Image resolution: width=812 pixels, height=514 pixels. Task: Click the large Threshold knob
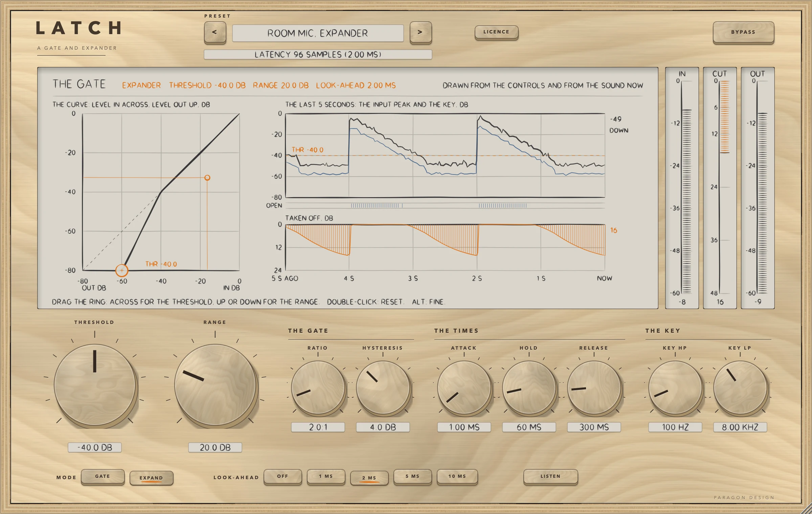coord(95,385)
